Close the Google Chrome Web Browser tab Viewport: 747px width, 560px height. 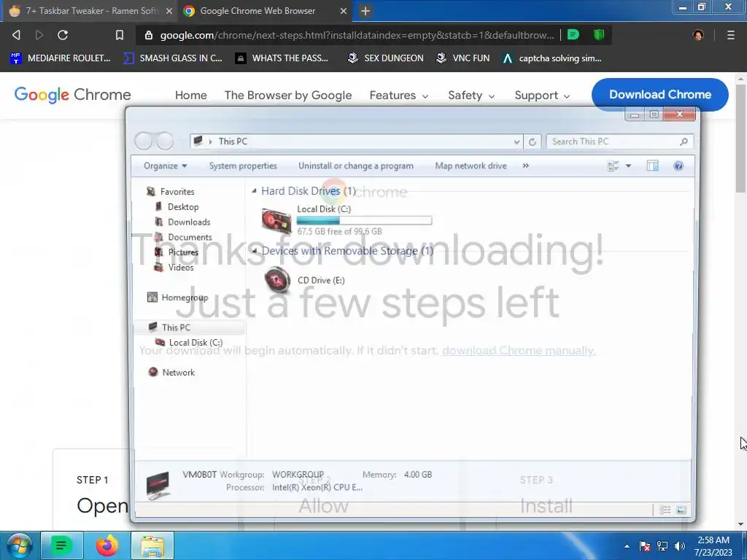(x=343, y=11)
